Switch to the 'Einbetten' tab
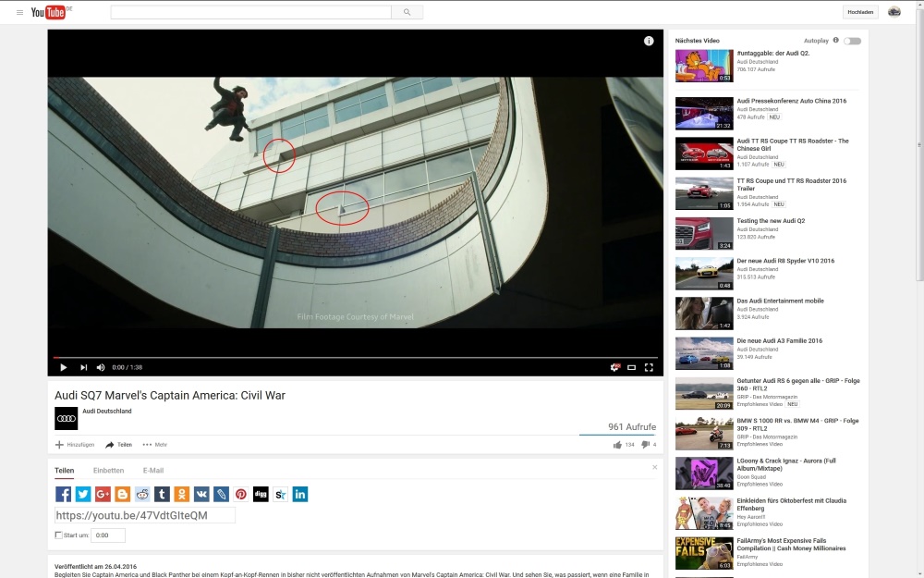 108,471
